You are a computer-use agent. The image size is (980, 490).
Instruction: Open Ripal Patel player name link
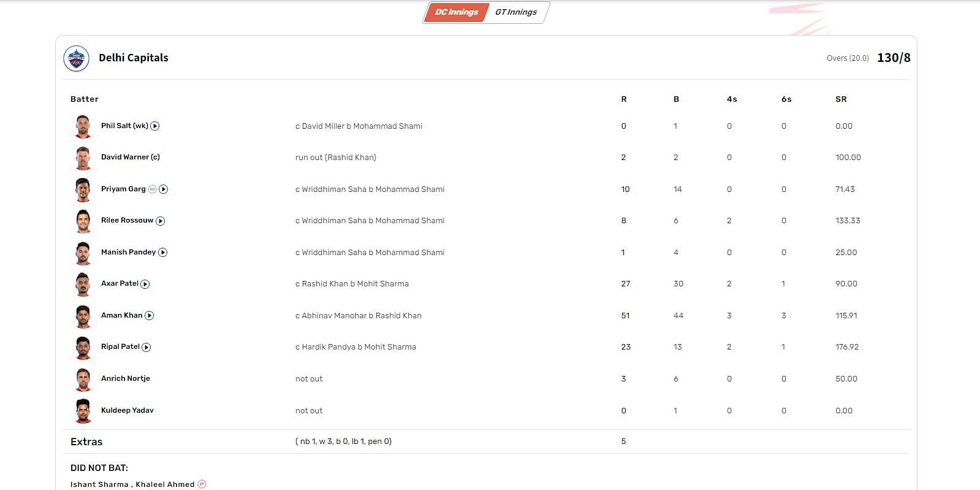(120, 346)
